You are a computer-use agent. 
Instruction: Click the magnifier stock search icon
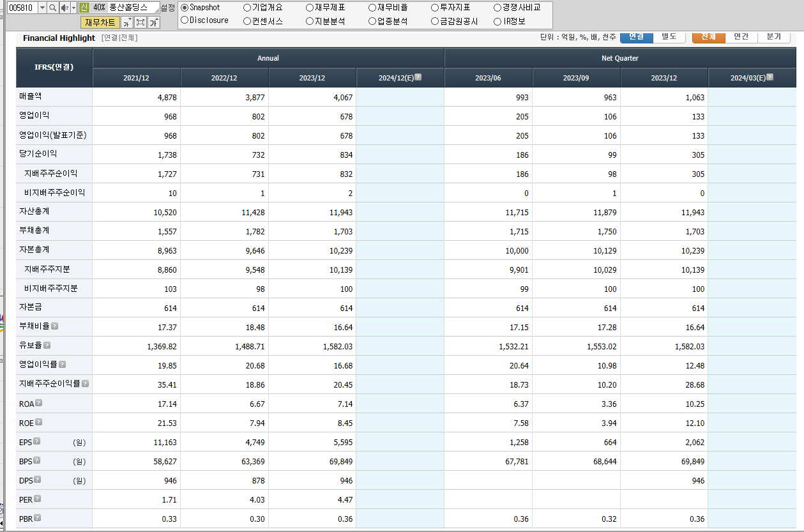tap(52, 8)
